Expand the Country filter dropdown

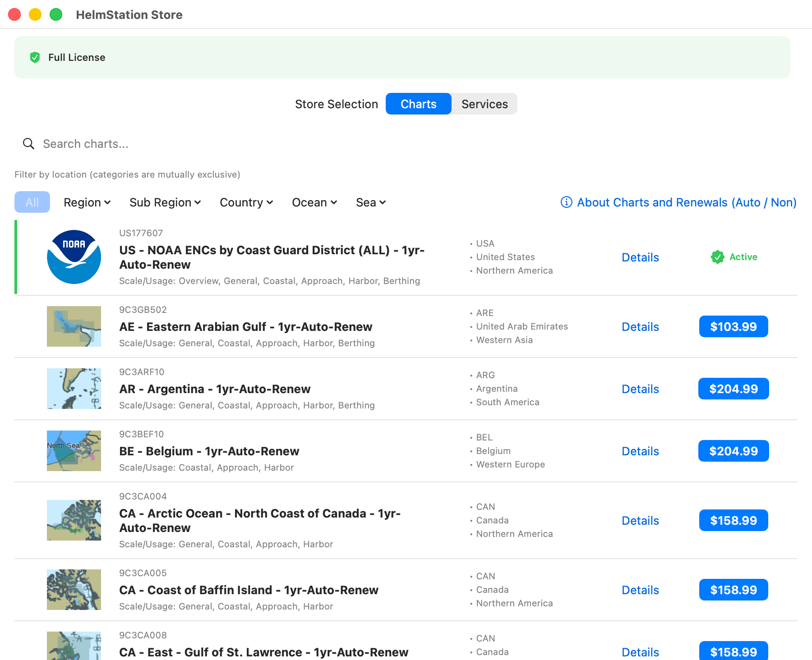pos(246,202)
